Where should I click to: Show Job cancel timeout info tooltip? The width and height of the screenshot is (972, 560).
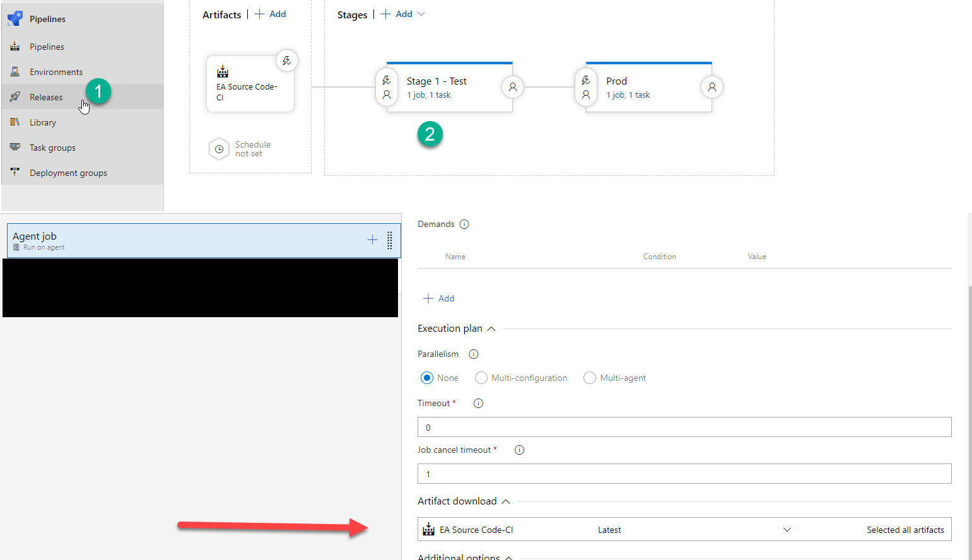(519, 450)
